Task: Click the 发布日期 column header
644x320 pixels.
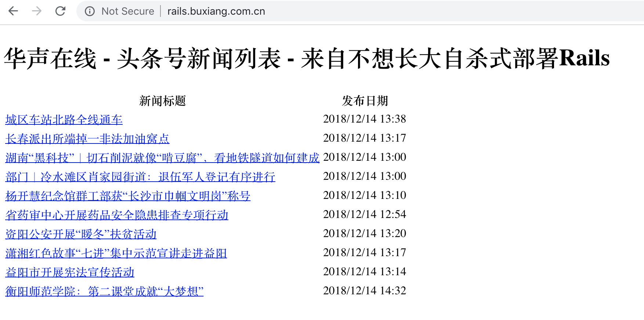Action: tap(365, 101)
